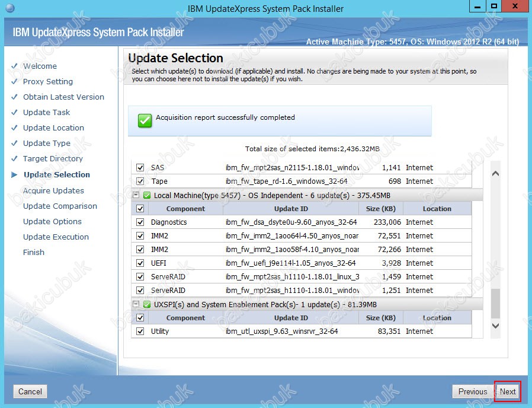The height and width of the screenshot is (408, 532).
Task: Click green status icon beside Local Machine group
Action: coord(147,195)
